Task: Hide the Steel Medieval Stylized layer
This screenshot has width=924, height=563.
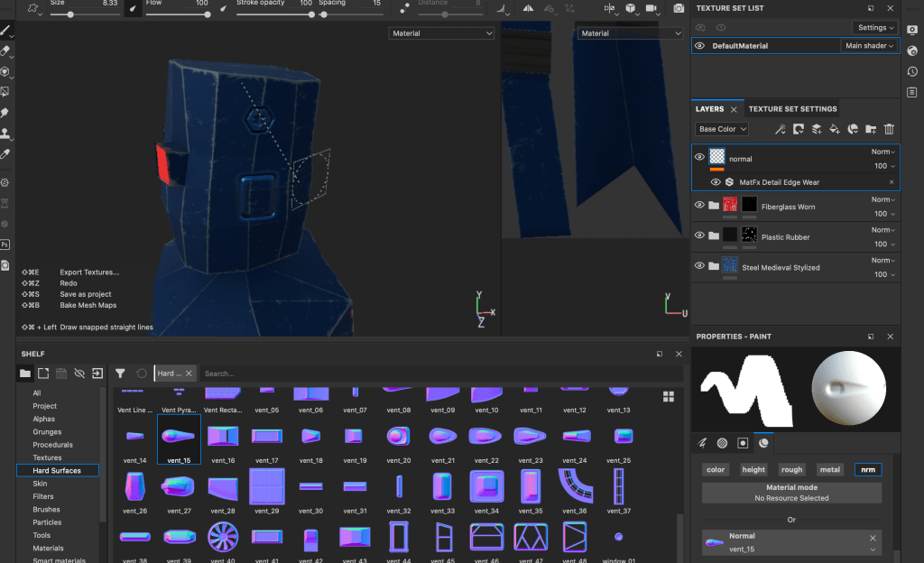Action: point(699,265)
